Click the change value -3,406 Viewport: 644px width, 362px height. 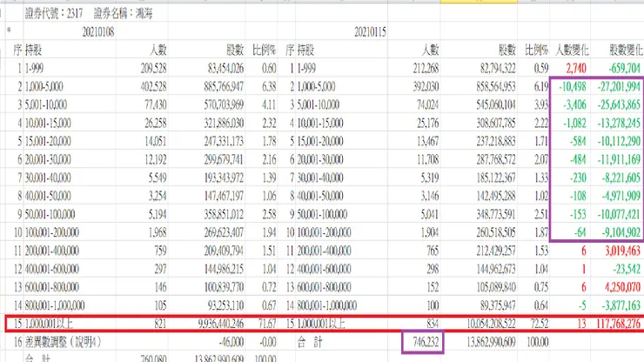[574, 104]
